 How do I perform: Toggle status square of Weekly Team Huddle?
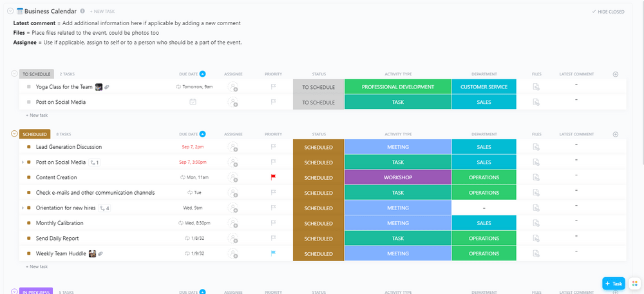click(x=29, y=253)
